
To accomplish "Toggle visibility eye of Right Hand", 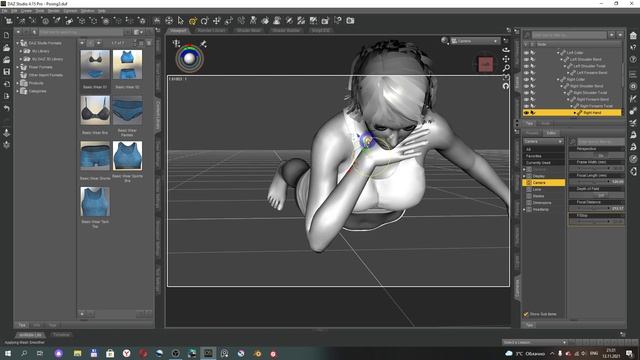I will tap(526, 112).
